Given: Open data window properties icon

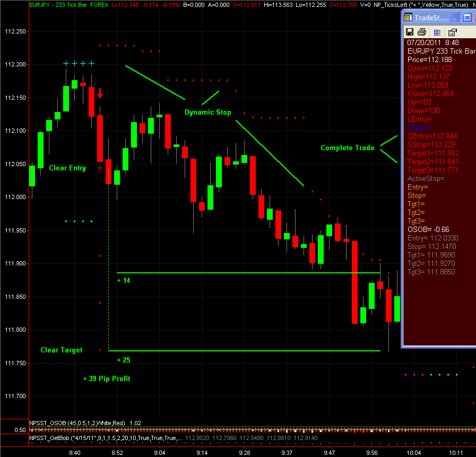Looking at the screenshot, I should pos(453,32).
